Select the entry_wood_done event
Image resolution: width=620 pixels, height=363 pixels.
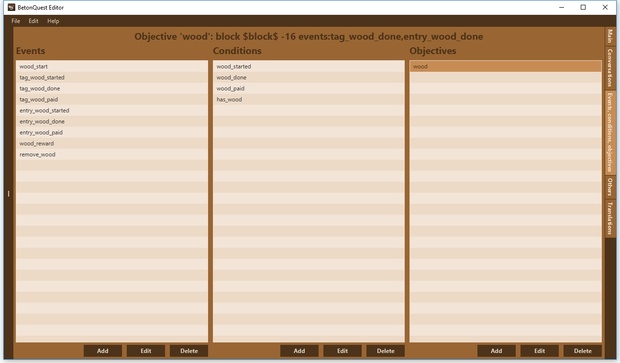click(112, 122)
